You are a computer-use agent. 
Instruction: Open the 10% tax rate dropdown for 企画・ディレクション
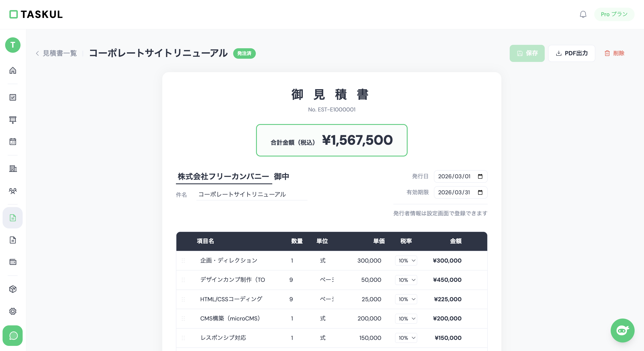coord(406,260)
